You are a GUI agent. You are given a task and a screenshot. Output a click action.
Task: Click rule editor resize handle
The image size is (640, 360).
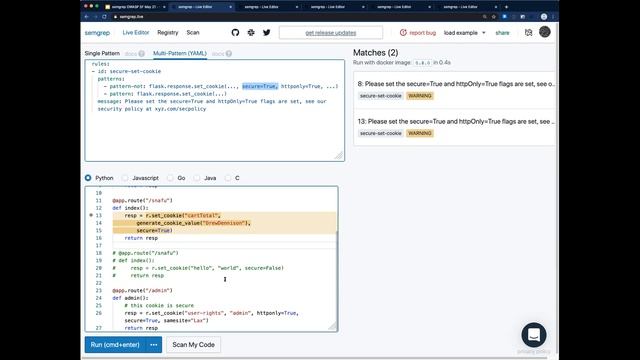click(339, 156)
